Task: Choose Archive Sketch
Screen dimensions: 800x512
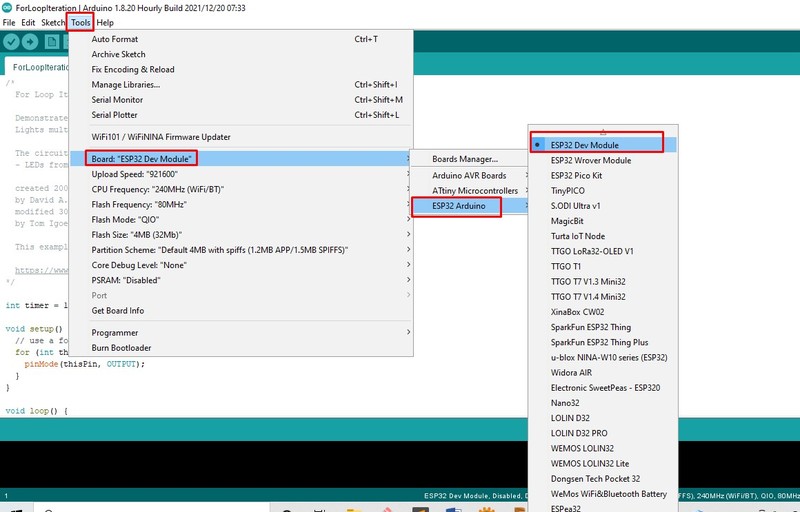Action: [240, 54]
